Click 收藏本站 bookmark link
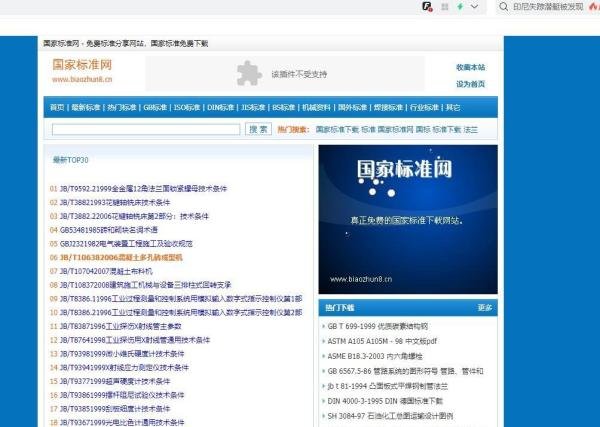The image size is (600, 427). pyautogui.click(x=470, y=67)
